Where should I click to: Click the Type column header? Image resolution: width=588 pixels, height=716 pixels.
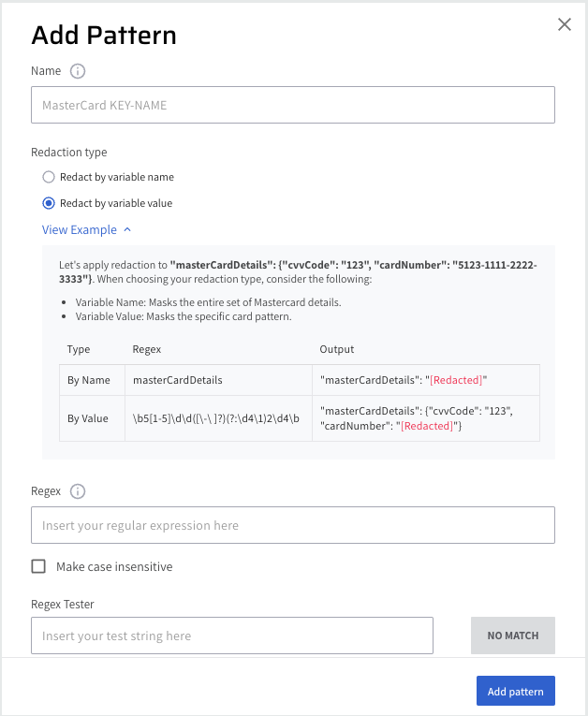pyautogui.click(x=79, y=349)
